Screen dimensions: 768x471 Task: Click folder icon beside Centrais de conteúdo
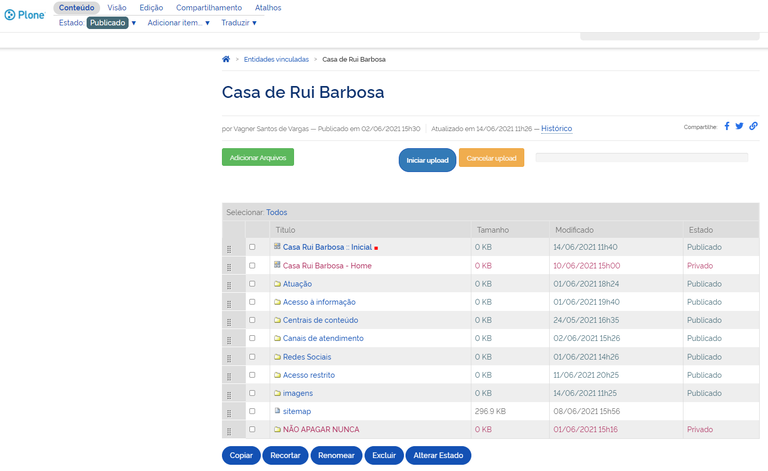[277, 320]
